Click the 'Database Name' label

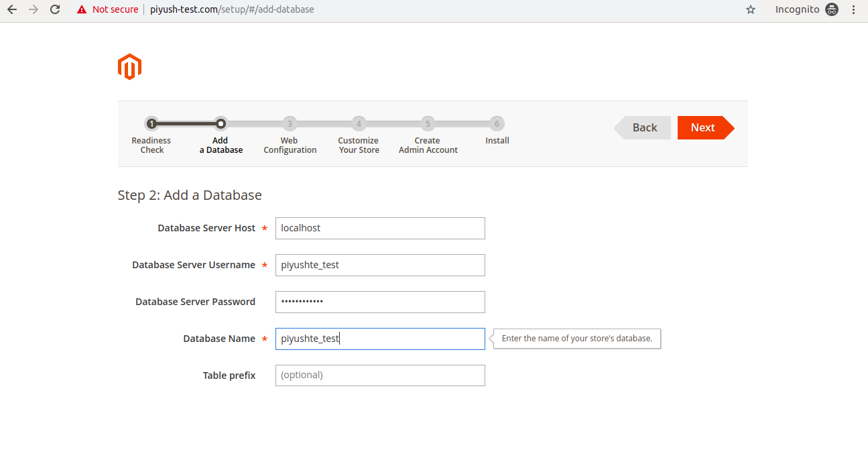click(219, 339)
